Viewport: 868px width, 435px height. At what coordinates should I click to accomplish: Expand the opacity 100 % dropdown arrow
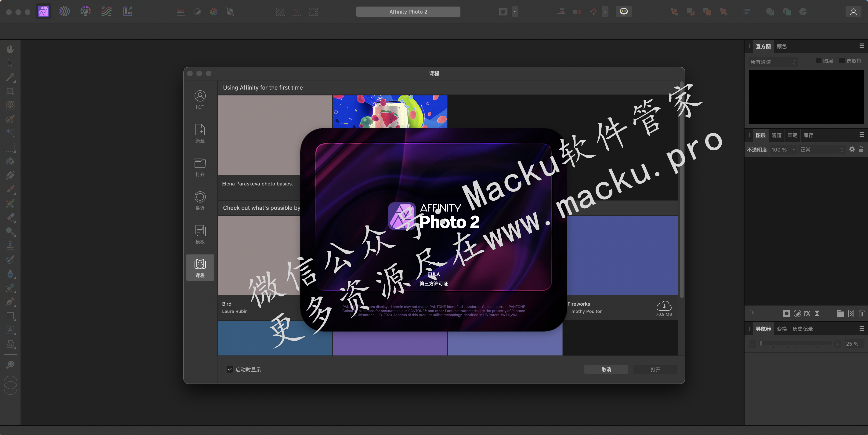coord(794,150)
